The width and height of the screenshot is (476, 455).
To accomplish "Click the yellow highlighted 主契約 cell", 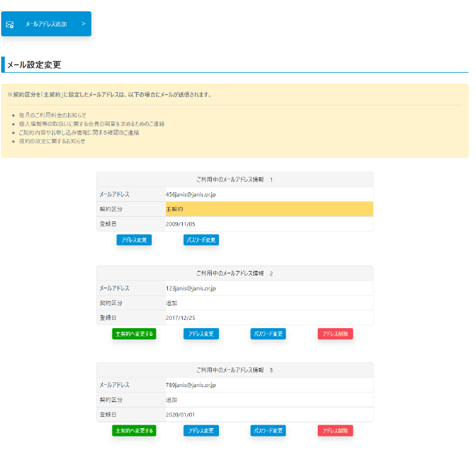I will (269, 209).
